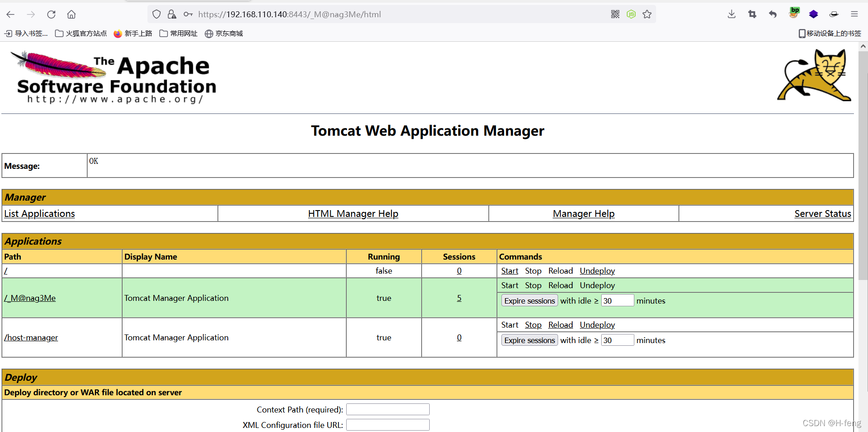Open the 京东商城 bookmark
This screenshot has height=432, width=868.
224,34
